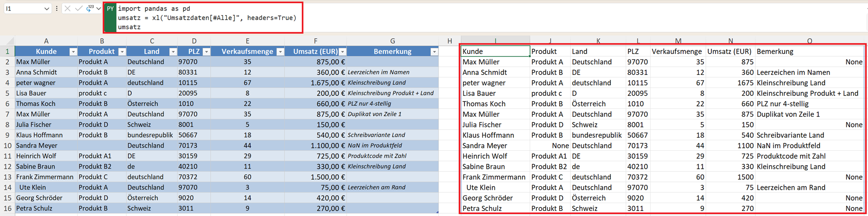Click the three-dot handle beside the Name Box
Viewport: 868px width, 216px height.
(x=57, y=9)
